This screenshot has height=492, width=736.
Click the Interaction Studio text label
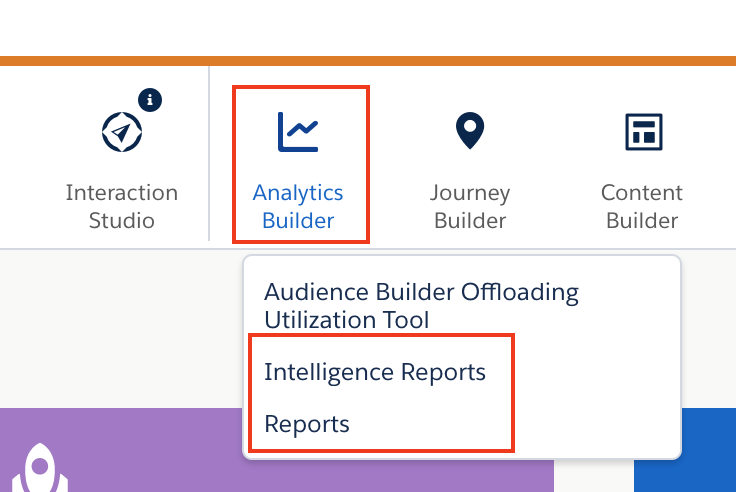point(122,207)
